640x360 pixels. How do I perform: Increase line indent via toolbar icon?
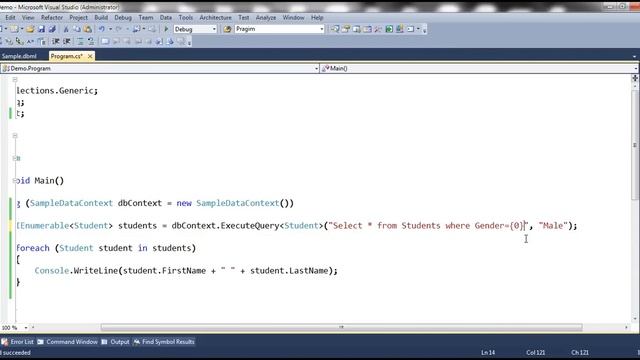(67, 41)
